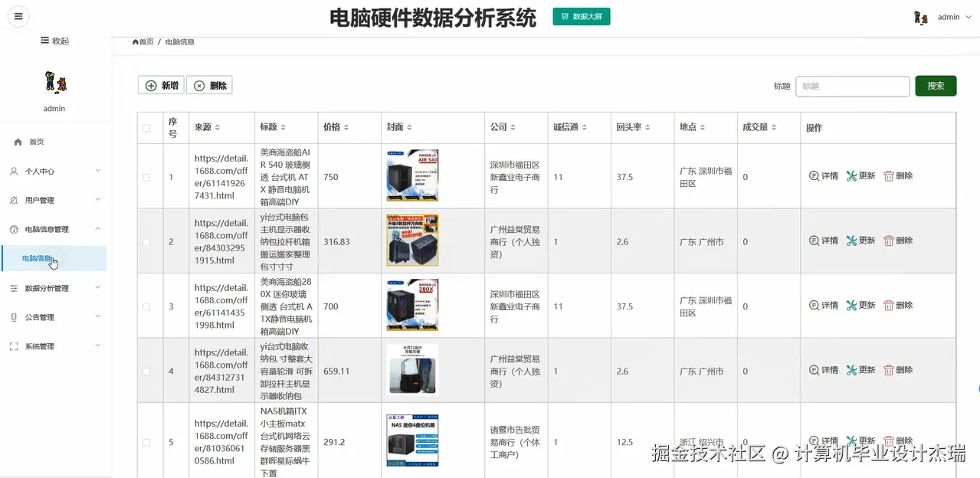Click the 首页 breadcrumb link
Viewport: 980px width, 478px height.
click(143, 42)
